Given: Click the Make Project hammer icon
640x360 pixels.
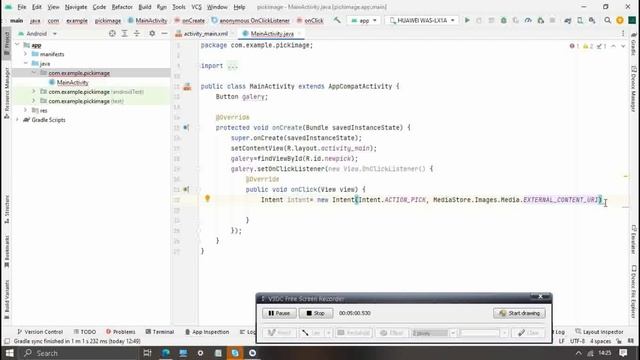Looking at the screenshot, I should 337,20.
